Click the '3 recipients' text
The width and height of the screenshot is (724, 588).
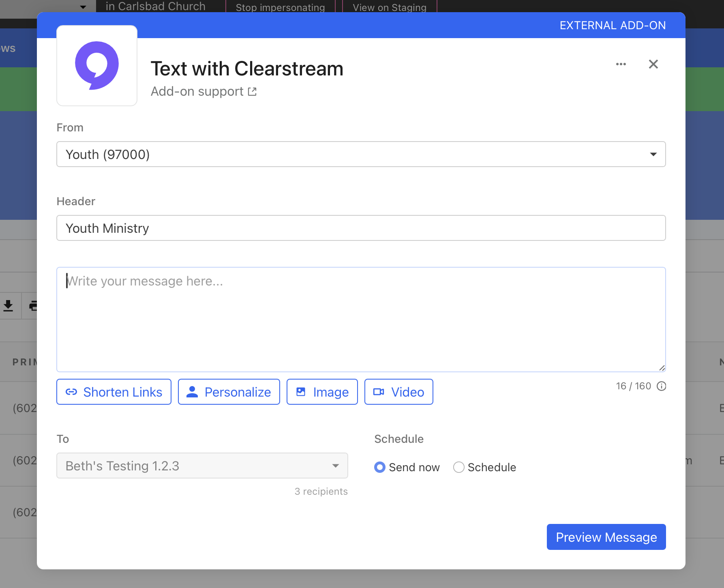coord(321,491)
